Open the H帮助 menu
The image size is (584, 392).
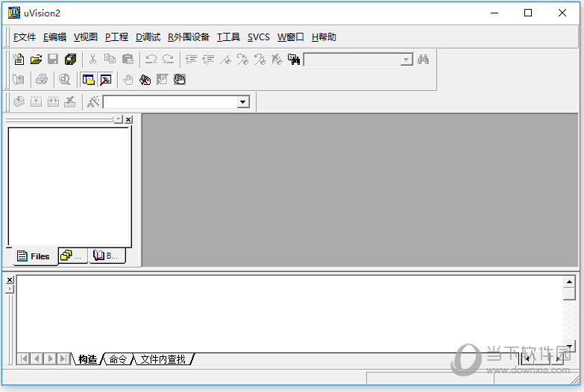[324, 37]
